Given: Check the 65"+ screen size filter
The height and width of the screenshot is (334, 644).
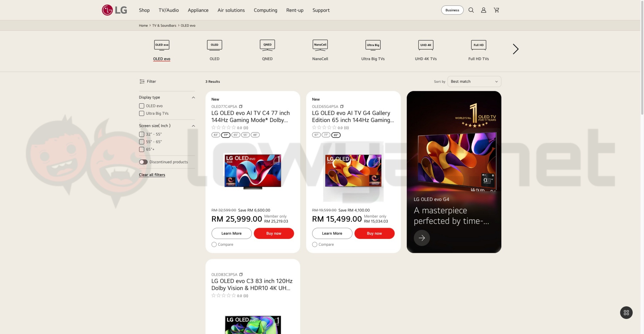Looking at the screenshot, I should (x=142, y=149).
